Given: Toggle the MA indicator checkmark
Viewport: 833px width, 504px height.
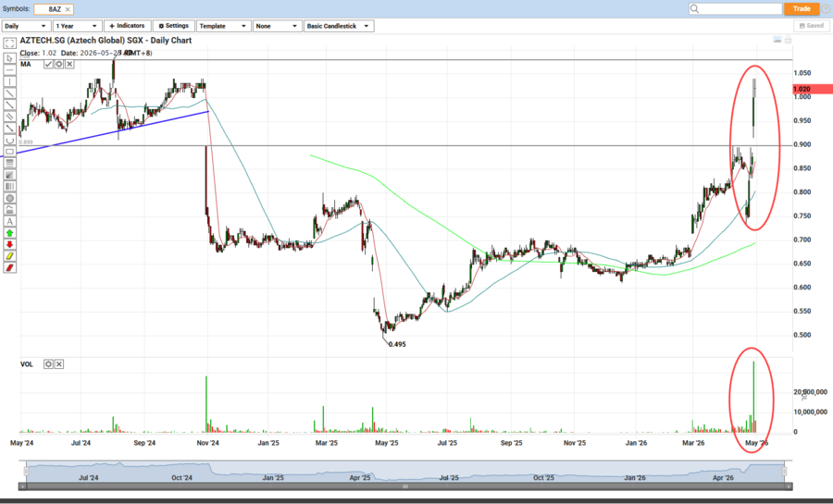Looking at the screenshot, I should tap(48, 65).
